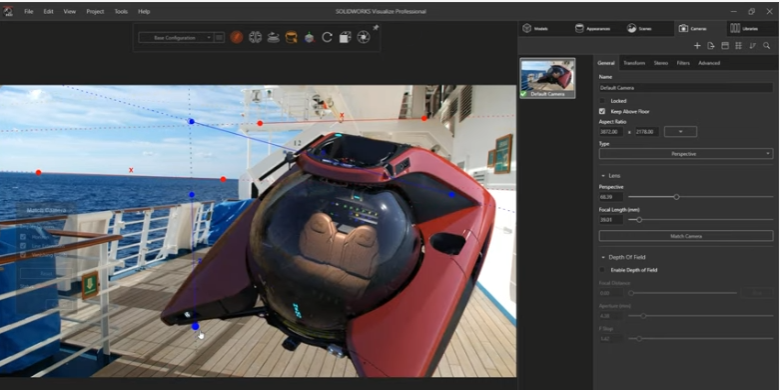The height and width of the screenshot is (390, 780).
Task: Toggle the turntable icon in main toolbar
Action: tap(273, 37)
